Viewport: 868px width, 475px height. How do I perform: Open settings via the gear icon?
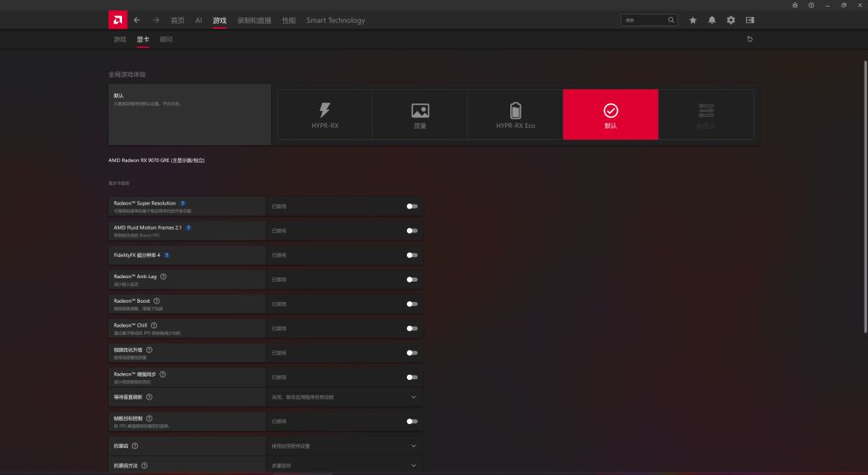[731, 20]
